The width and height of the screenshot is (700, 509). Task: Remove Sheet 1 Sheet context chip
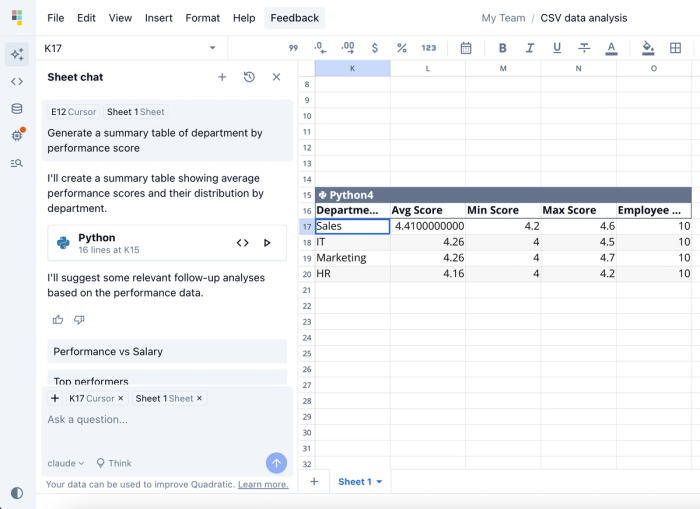[x=200, y=398]
